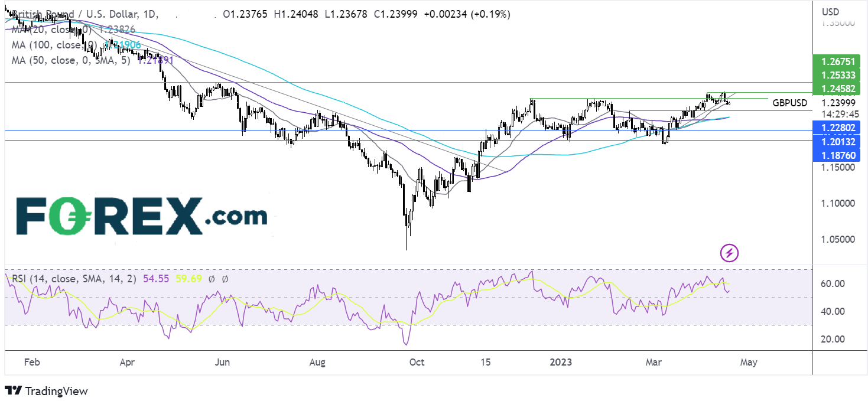Click the 60.00 RSI axis level
868x401 pixels.
click(x=832, y=284)
